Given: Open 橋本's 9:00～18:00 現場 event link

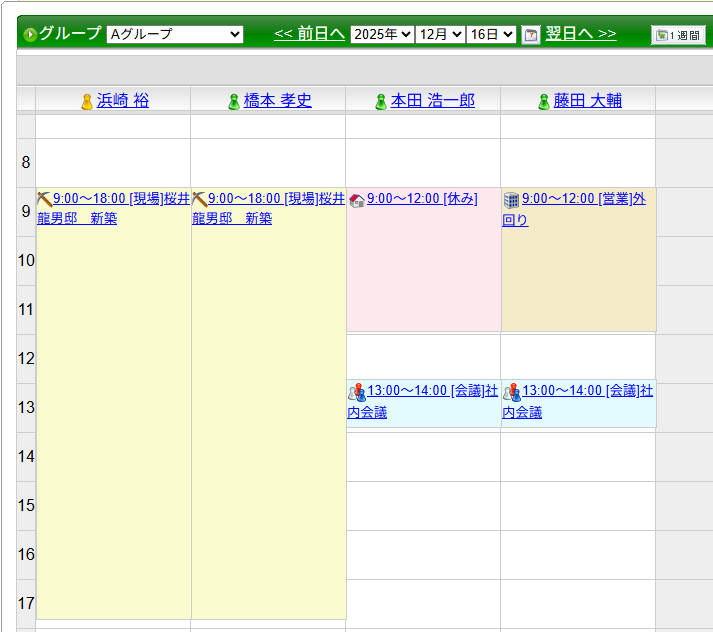Looking at the screenshot, I should [262, 198].
